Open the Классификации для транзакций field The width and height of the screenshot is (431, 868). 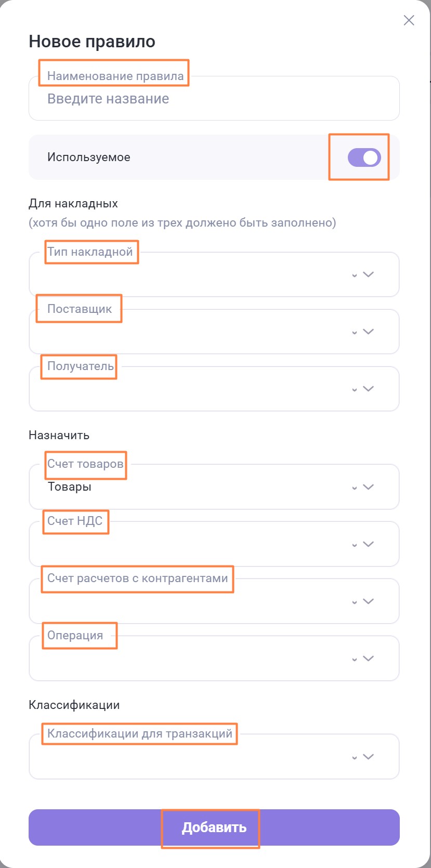click(187, 758)
